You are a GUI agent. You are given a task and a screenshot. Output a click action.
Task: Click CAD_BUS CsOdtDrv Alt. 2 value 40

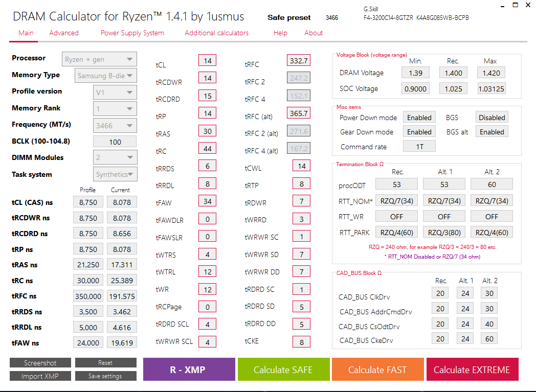click(489, 324)
